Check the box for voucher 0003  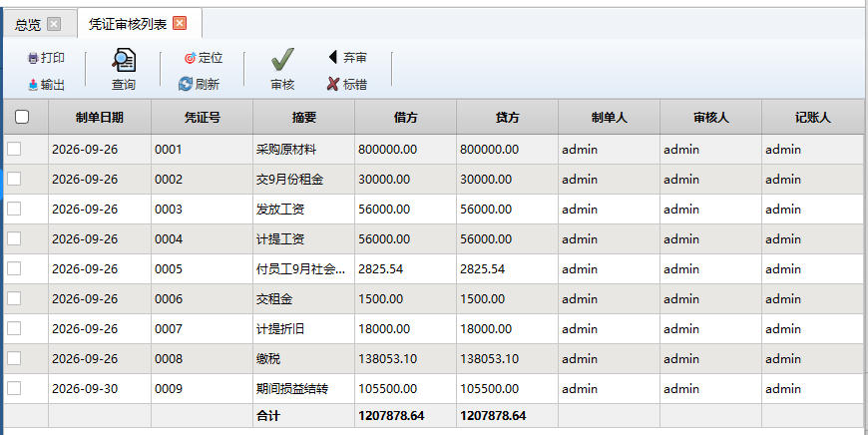[x=14, y=209]
